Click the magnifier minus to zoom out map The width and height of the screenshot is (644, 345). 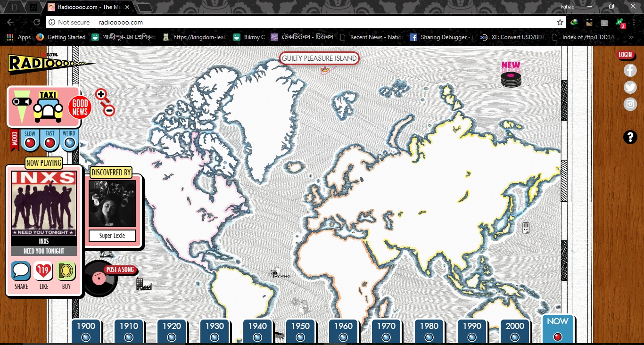tap(109, 111)
